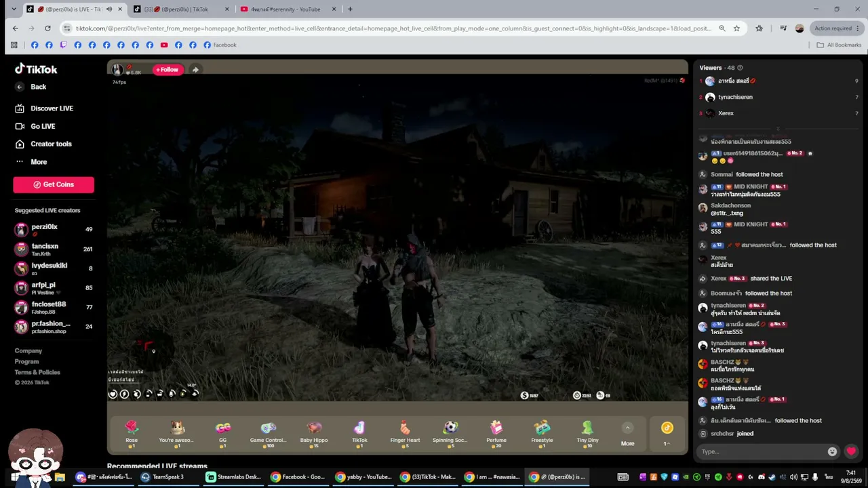Send the You're awesome gift

tap(176, 433)
